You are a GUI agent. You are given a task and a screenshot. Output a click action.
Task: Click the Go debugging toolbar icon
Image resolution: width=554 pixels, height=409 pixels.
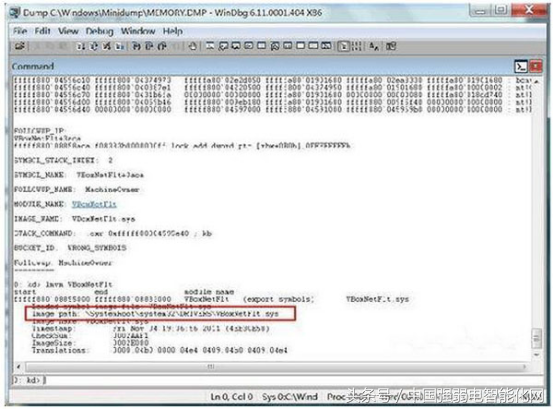(81, 46)
